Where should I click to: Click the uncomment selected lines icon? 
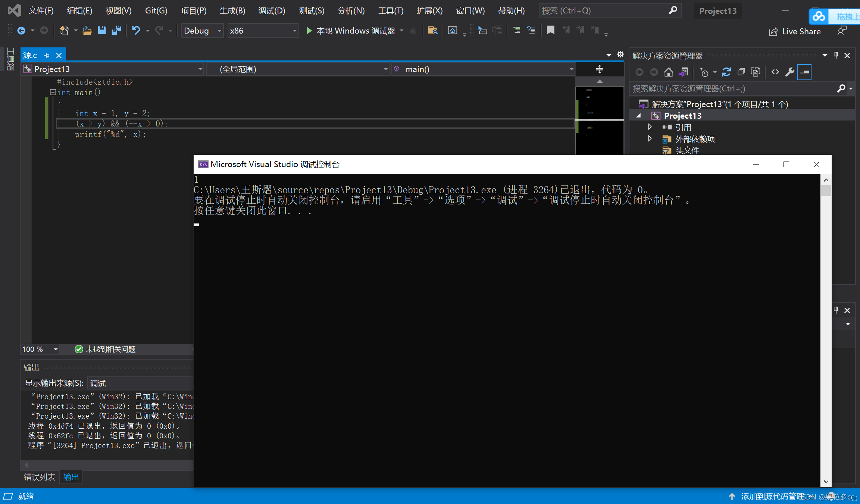click(x=531, y=30)
